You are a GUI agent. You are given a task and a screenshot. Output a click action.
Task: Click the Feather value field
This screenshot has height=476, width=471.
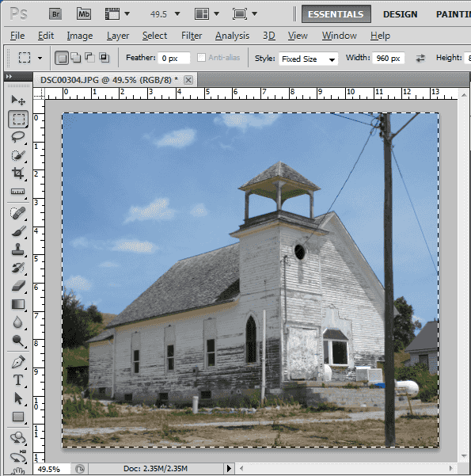point(174,58)
